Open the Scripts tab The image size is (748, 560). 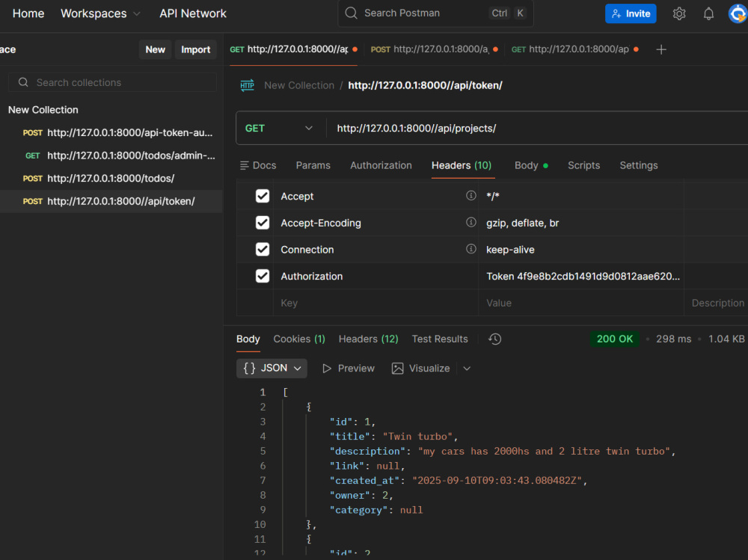583,165
